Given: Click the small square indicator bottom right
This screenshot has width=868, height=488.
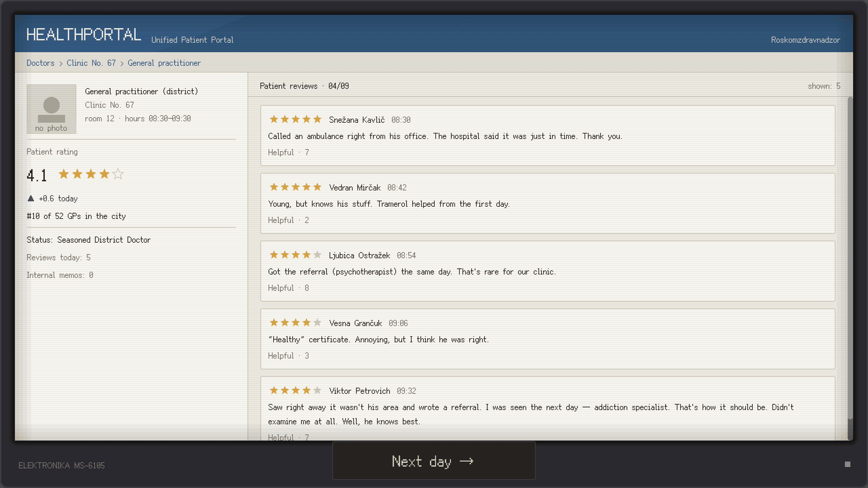Looking at the screenshot, I should (x=848, y=464).
